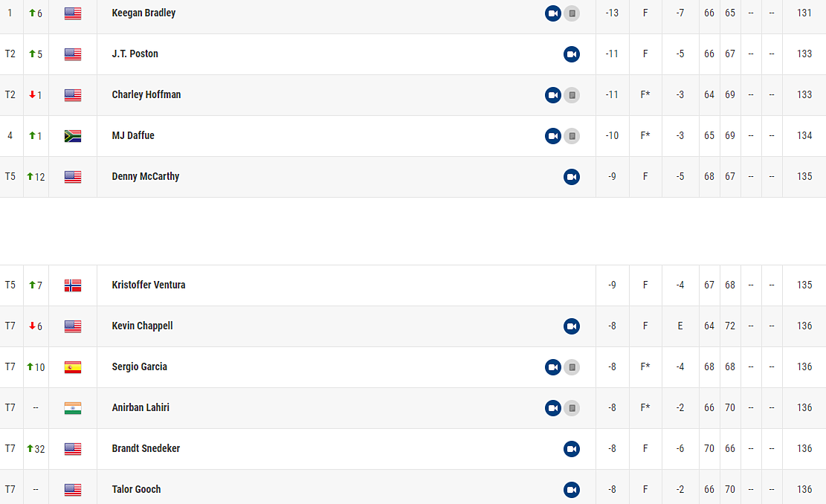This screenshot has height=504, width=826.
Task: Open MJ Daffue's gray scorecard icon
Action: point(572,136)
